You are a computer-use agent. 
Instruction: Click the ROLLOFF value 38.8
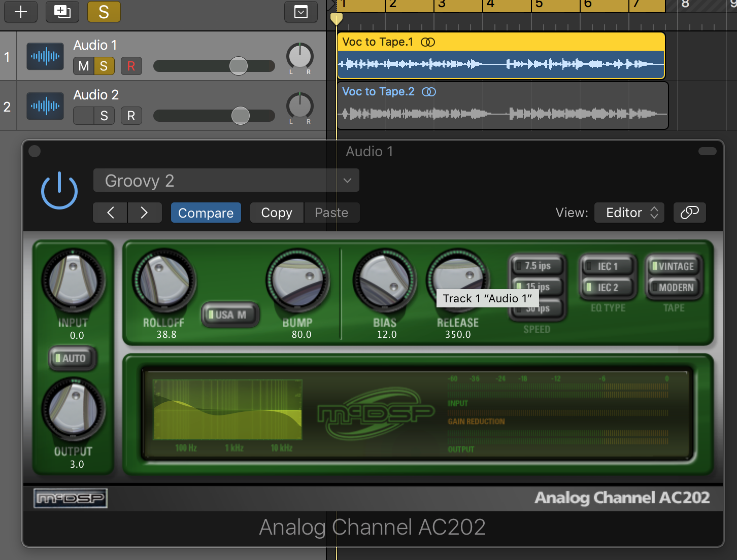pyautogui.click(x=166, y=334)
